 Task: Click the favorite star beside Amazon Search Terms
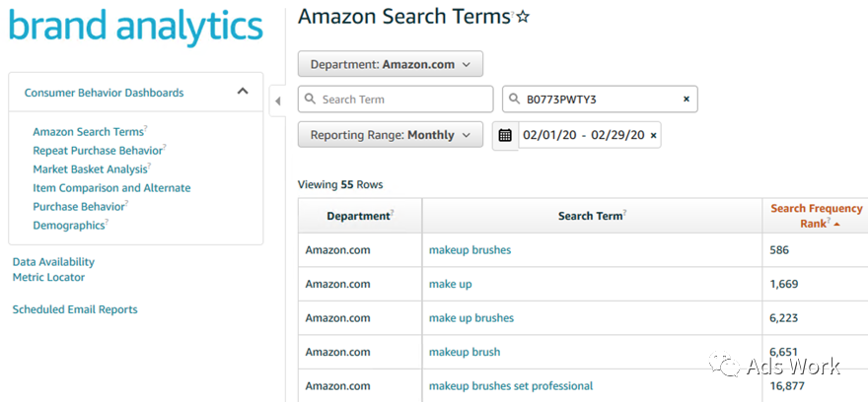524,17
